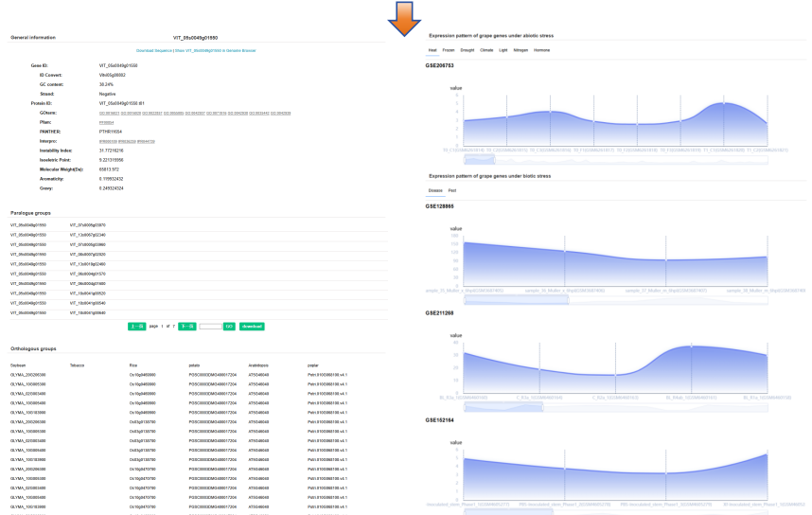Open the first GO term link
The height and width of the screenshot is (515, 812).
(x=105, y=113)
